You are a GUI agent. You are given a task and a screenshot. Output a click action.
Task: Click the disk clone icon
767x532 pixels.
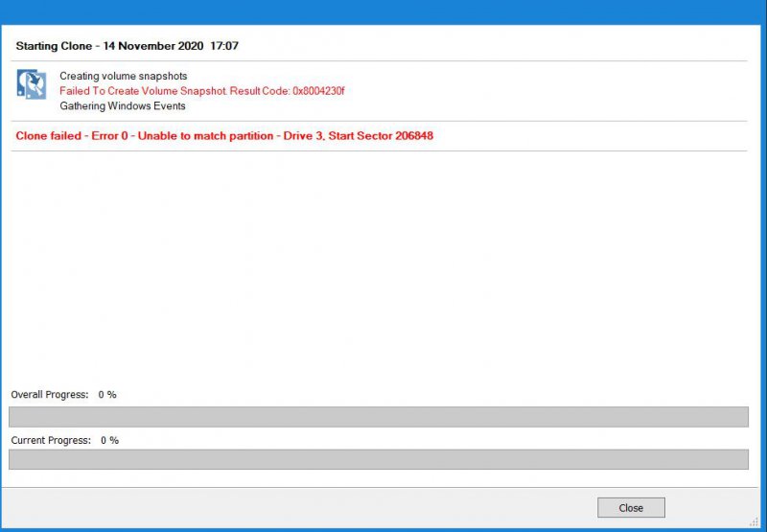tap(32, 84)
